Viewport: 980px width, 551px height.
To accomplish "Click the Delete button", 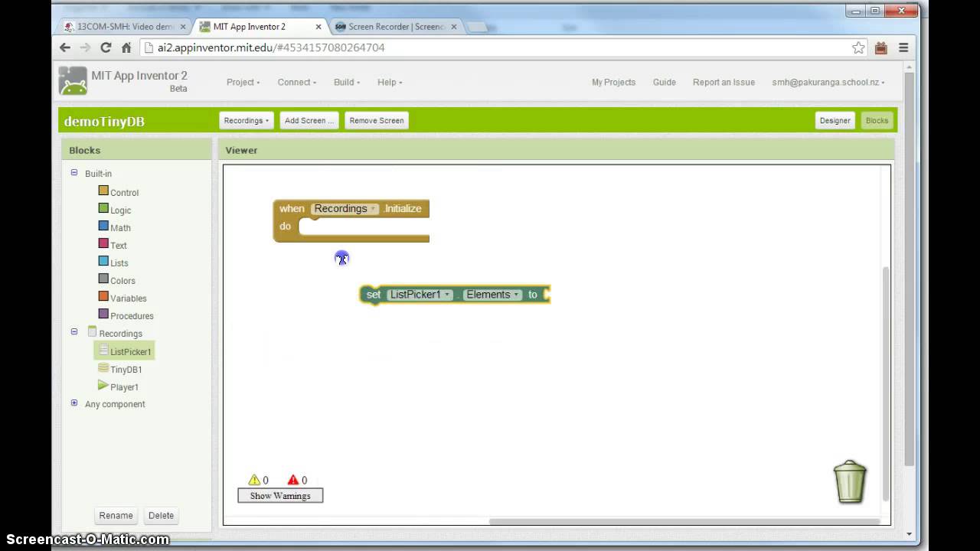I will tap(161, 515).
